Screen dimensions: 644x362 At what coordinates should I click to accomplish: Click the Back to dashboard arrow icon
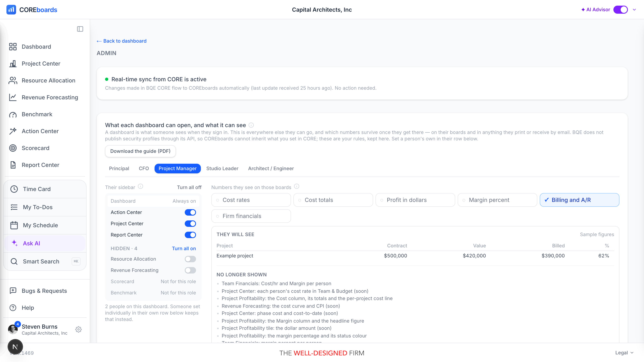click(99, 41)
